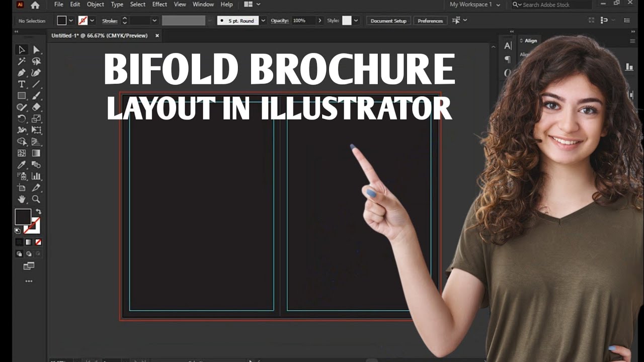Open the View menu
This screenshot has width=644, height=362.
180,4
